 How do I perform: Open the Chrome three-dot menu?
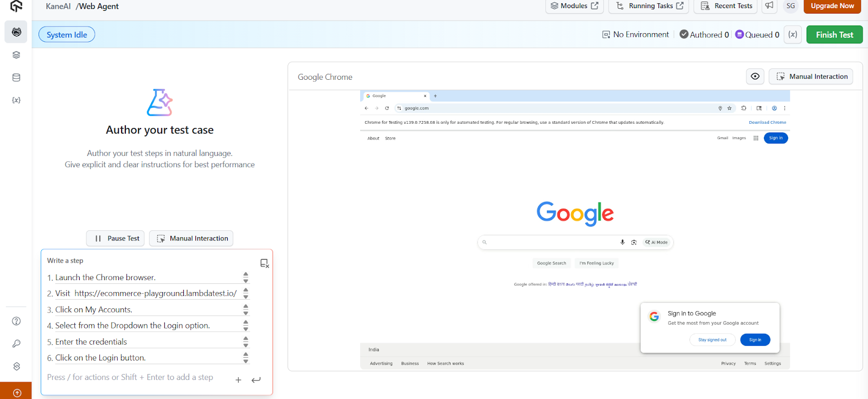pos(784,108)
